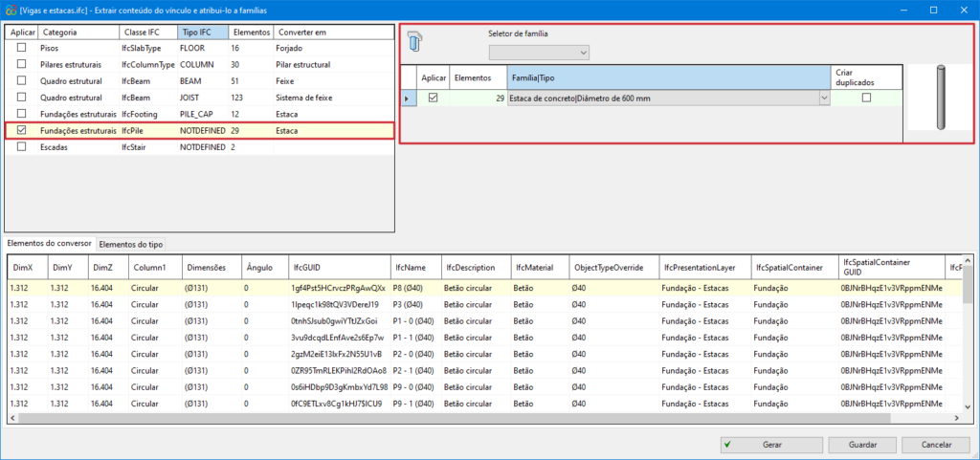Sort by the Tipo IFC column header
Viewport: 980px width, 460px height.
pyautogui.click(x=203, y=32)
